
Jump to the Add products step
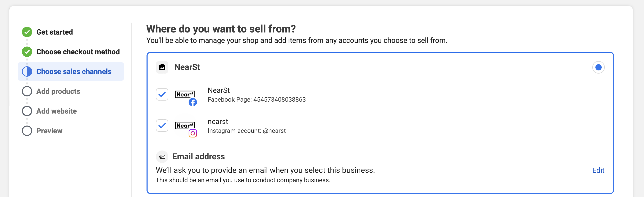(x=58, y=91)
